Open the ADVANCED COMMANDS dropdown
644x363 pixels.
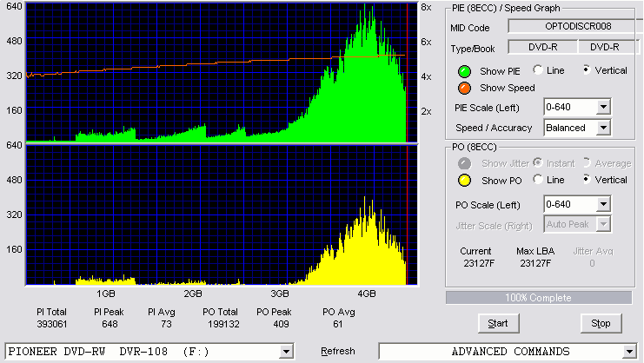click(x=629, y=352)
